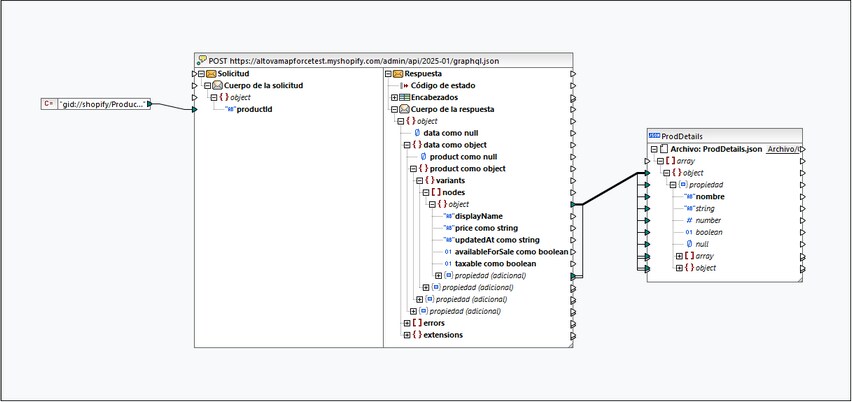Click the Código de estado icon
This screenshot has width=852, height=402.
pos(404,86)
